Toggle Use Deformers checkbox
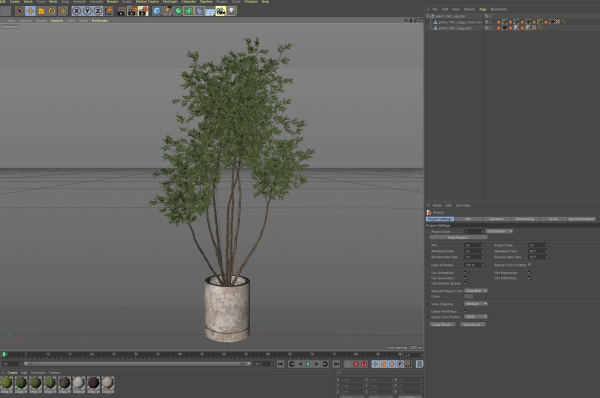Screen dimensions: 600x398 [530, 278]
